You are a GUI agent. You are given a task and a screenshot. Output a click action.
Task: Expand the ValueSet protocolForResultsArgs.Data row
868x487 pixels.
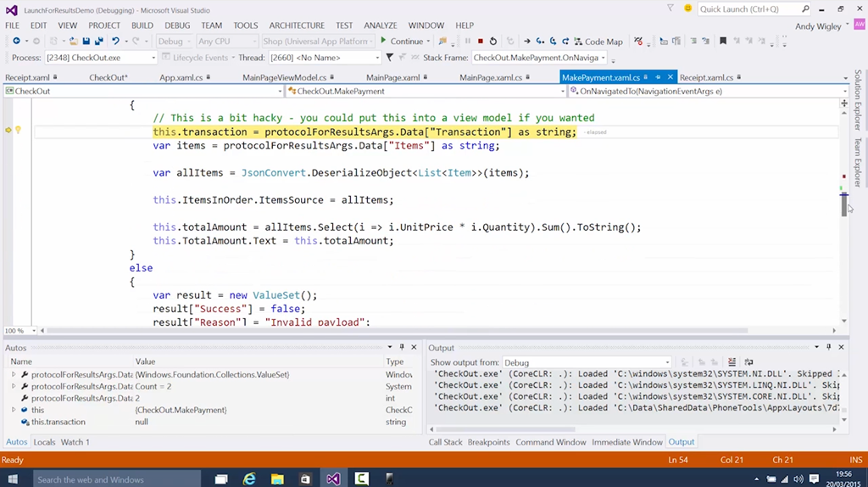[x=14, y=374]
